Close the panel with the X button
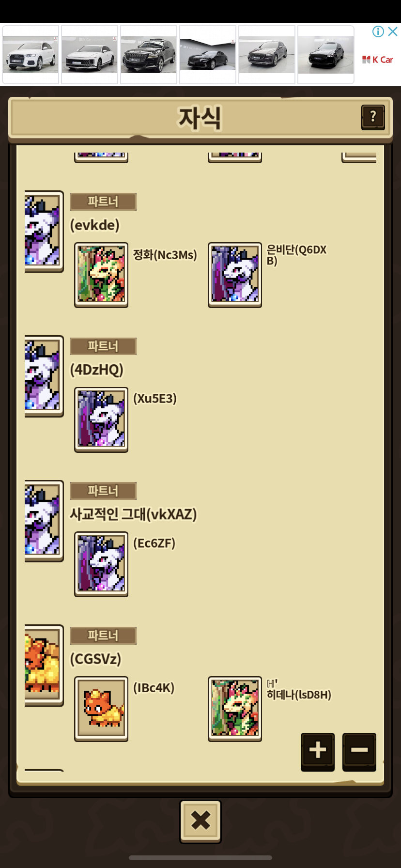Screen dimensions: 401x868 200,821
